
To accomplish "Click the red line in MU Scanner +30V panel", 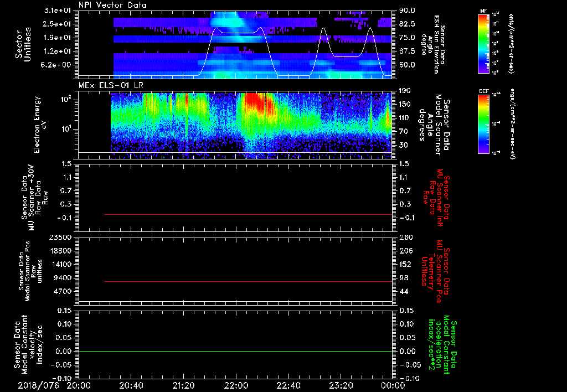I will click(x=248, y=214).
